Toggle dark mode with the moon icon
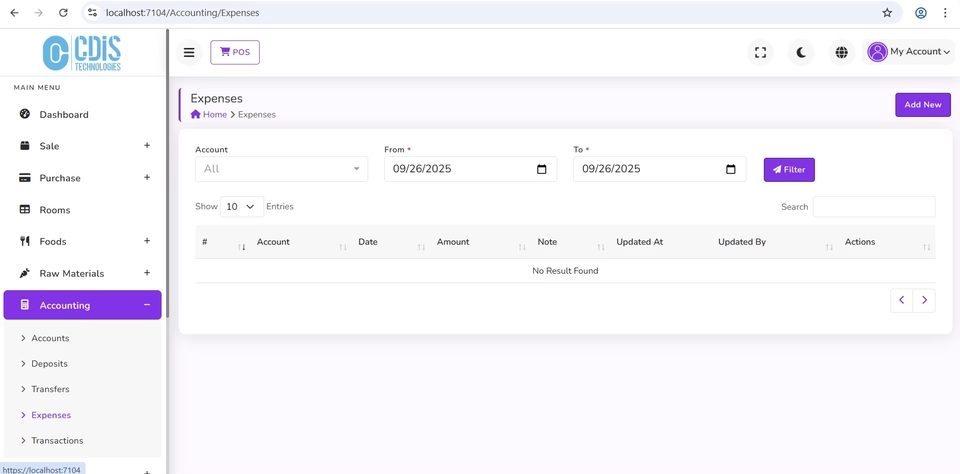 (801, 52)
